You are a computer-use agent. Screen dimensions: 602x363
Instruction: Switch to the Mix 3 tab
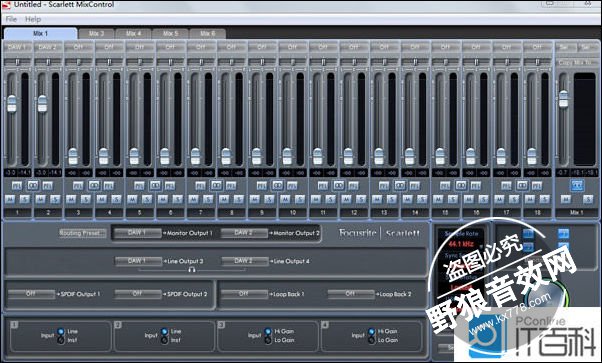[x=96, y=34]
